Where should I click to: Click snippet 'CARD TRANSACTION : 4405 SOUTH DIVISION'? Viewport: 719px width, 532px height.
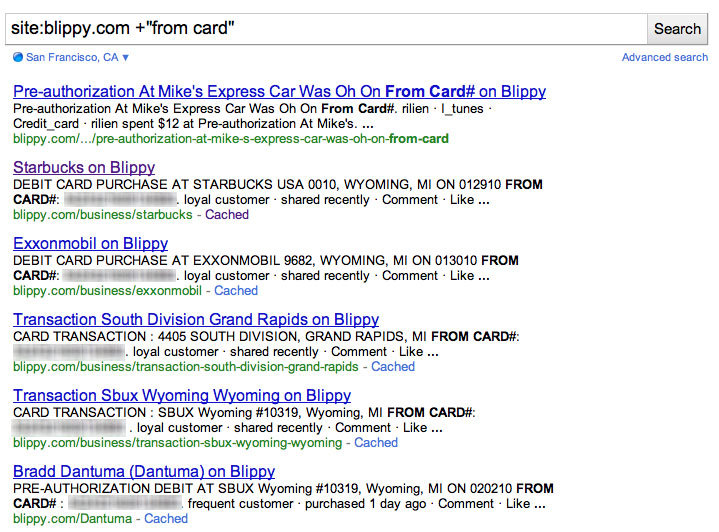pyautogui.click(x=156, y=337)
